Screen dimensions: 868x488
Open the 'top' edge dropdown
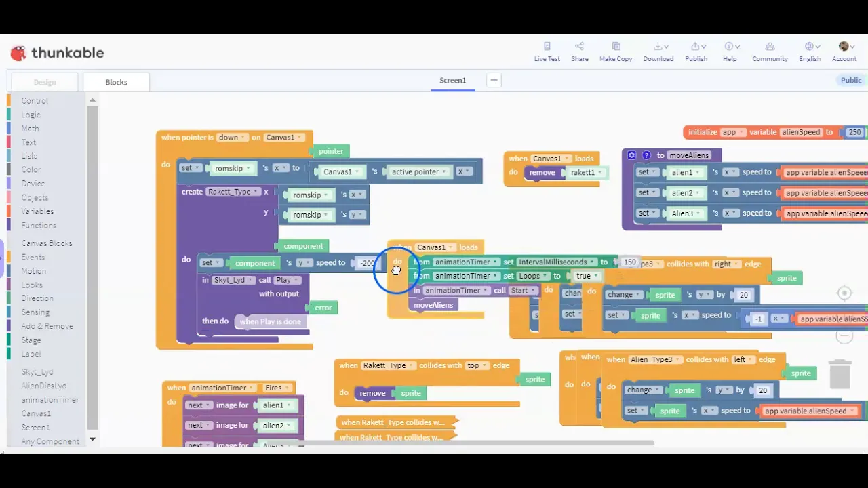(x=477, y=365)
